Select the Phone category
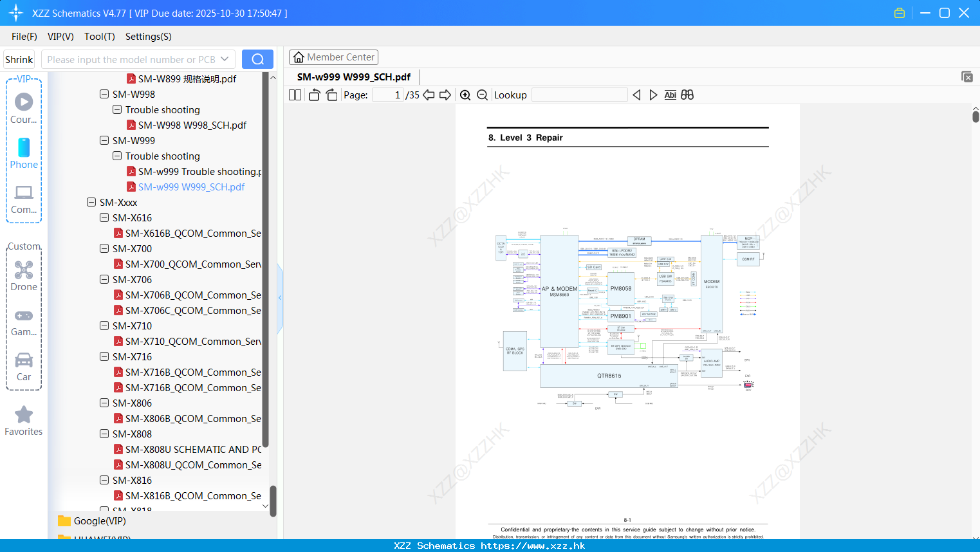The image size is (980, 552). (24, 153)
